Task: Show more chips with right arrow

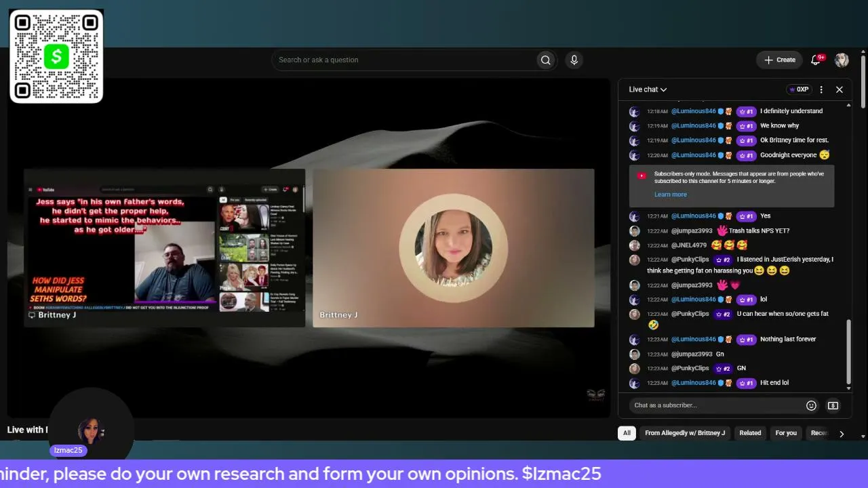Action: coord(842,434)
